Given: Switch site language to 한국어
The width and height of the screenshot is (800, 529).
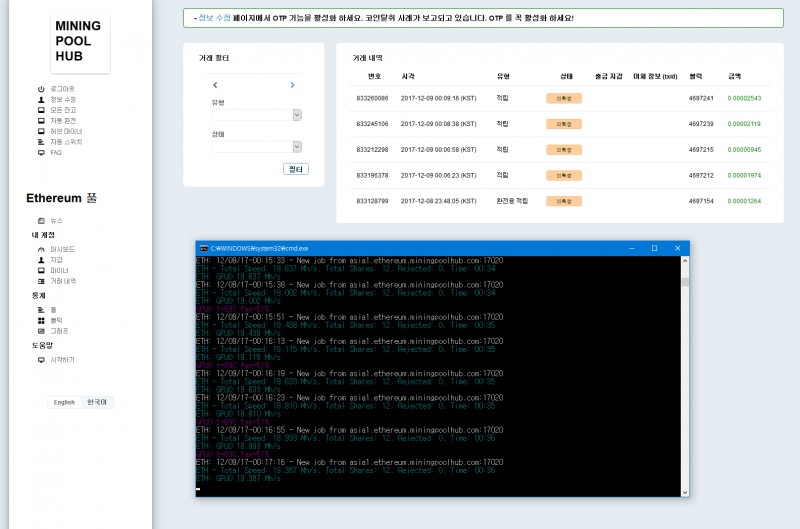Looking at the screenshot, I should 96,402.
